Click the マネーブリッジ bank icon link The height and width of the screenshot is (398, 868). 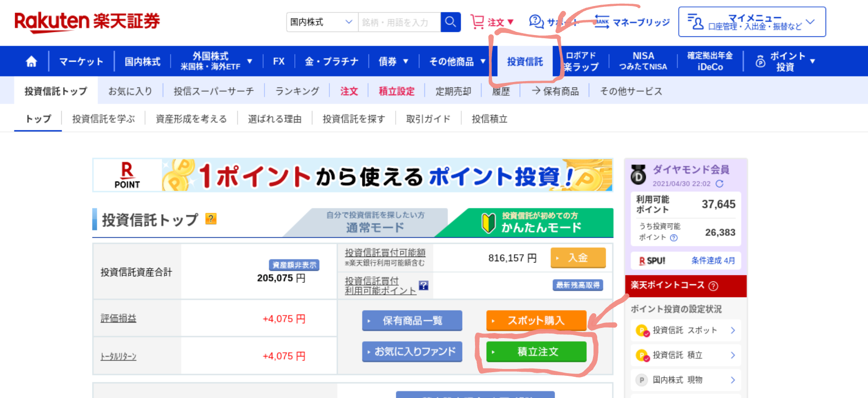point(631,22)
